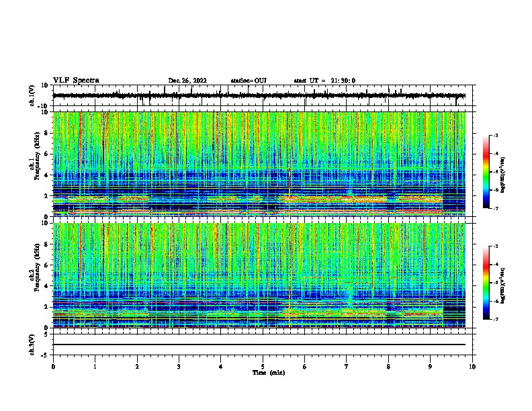Click time axis tick label "7"
Image resolution: width=532 pixels, height=411 pixels.
click(x=347, y=367)
